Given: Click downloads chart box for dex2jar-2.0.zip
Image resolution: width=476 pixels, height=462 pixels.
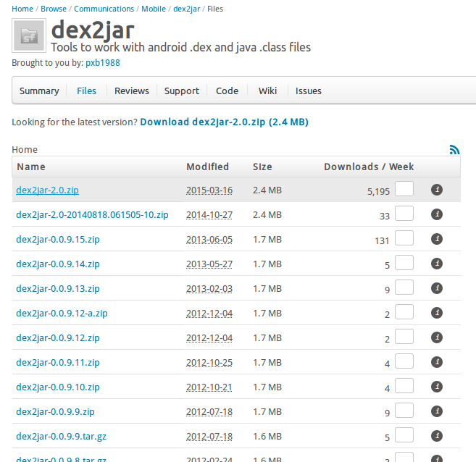Looking at the screenshot, I should click(404, 189).
